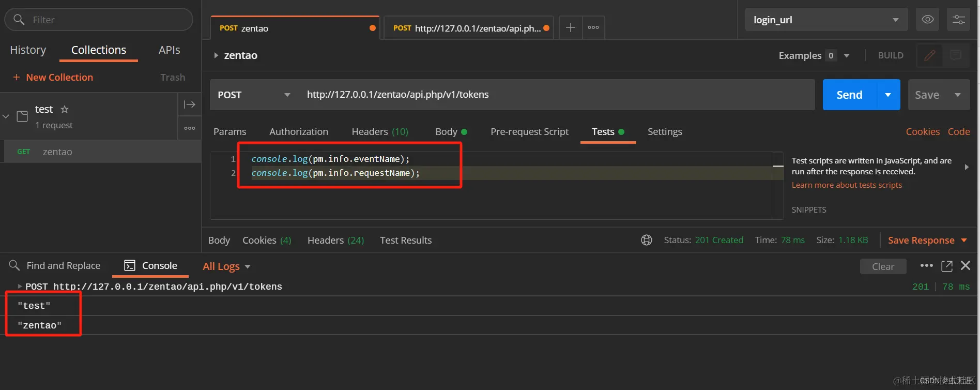
Task: Open Code link
Action: pyautogui.click(x=959, y=131)
